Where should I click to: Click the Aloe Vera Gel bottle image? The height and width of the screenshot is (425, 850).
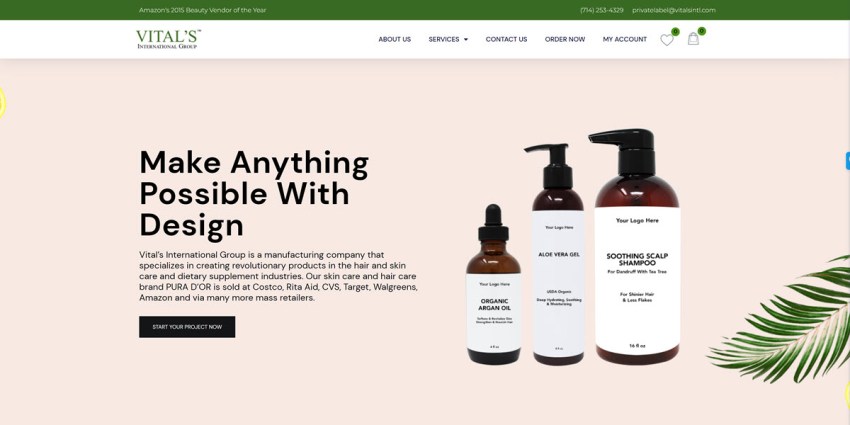(x=558, y=255)
